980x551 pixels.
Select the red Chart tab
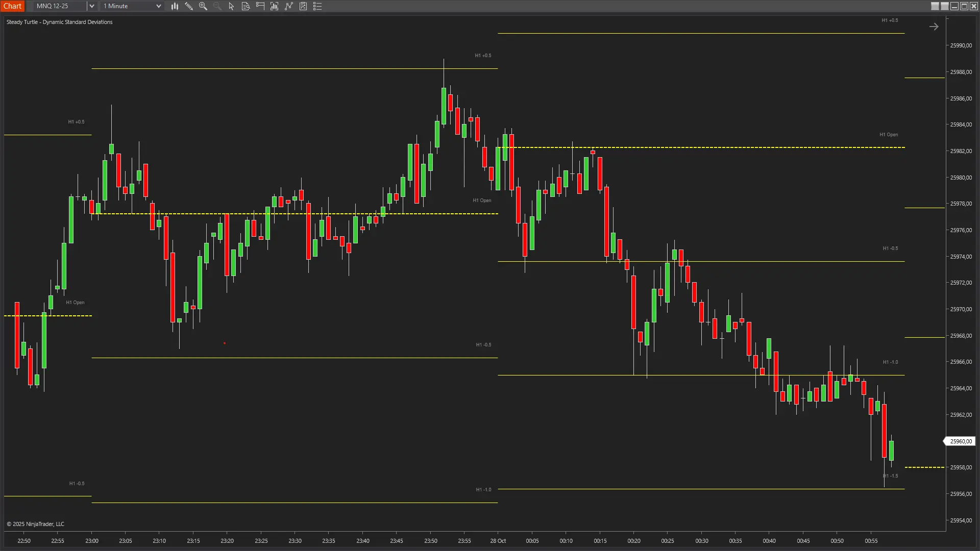pos(13,6)
